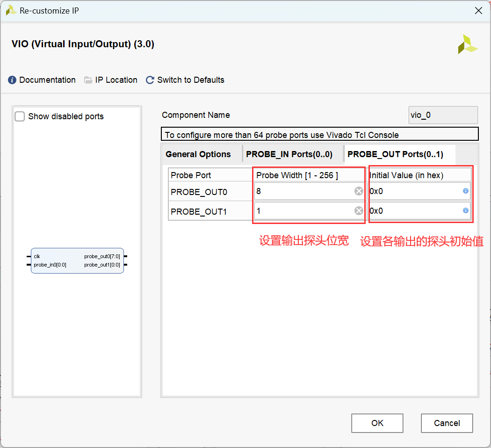Close the Re-customize IP dialog
The height and width of the screenshot is (448, 491).
tap(478, 11)
